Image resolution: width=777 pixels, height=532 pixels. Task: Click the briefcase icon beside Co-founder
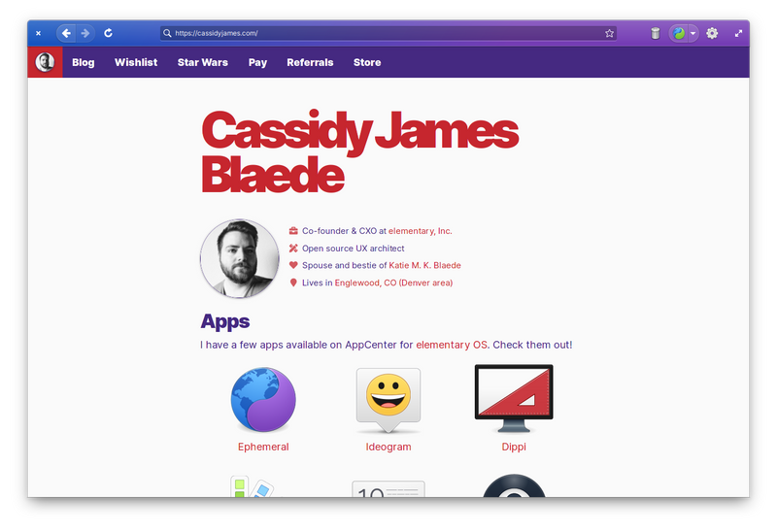click(293, 231)
